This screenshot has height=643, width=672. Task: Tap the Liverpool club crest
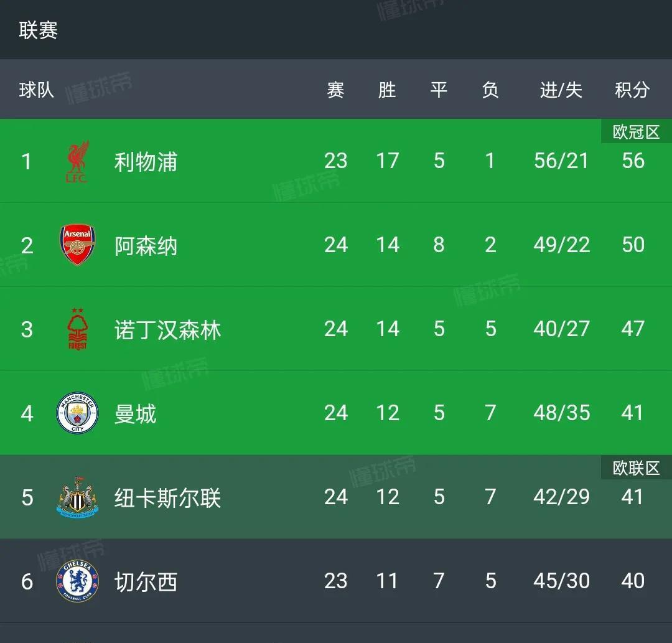pos(78,162)
